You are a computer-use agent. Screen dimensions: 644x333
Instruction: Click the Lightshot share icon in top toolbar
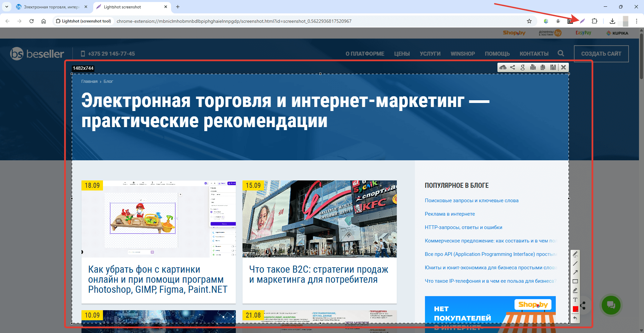click(513, 67)
